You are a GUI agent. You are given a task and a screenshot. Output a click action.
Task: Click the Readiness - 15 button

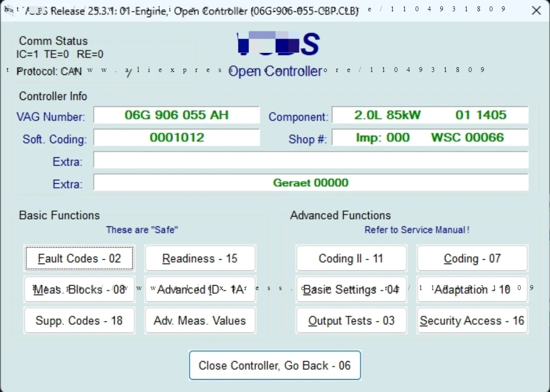click(200, 258)
